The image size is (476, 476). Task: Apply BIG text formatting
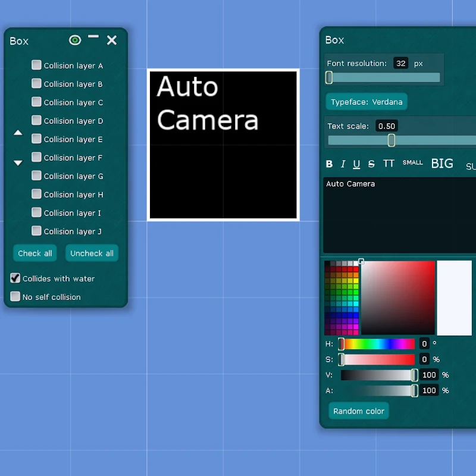[441, 164]
